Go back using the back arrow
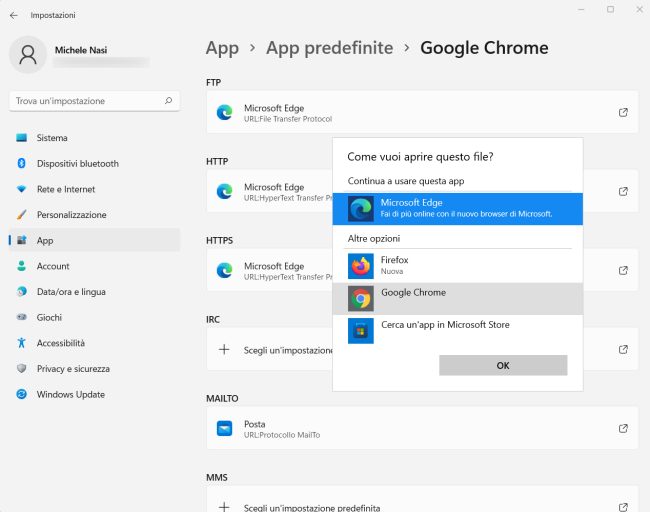This screenshot has height=512, width=650. [14, 15]
